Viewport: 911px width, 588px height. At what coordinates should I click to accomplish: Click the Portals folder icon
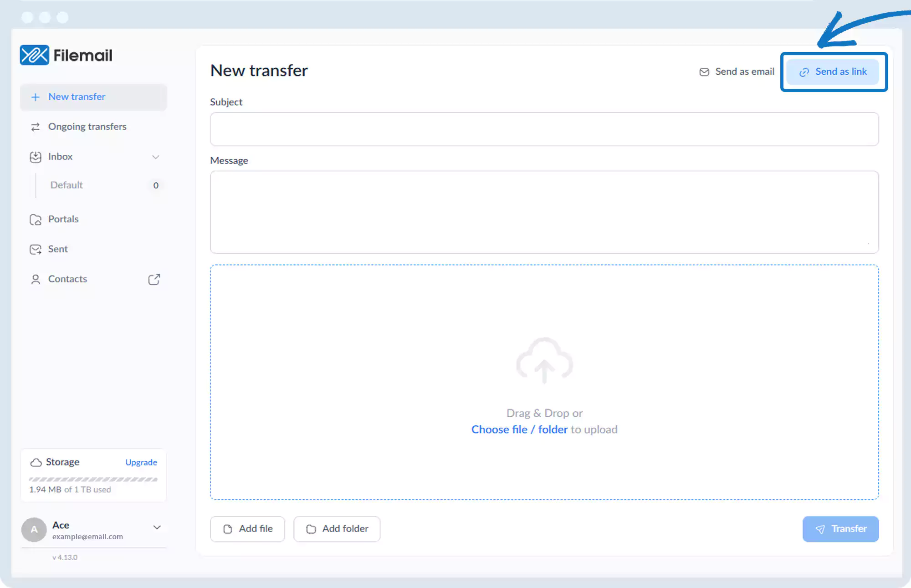pyautogui.click(x=35, y=220)
